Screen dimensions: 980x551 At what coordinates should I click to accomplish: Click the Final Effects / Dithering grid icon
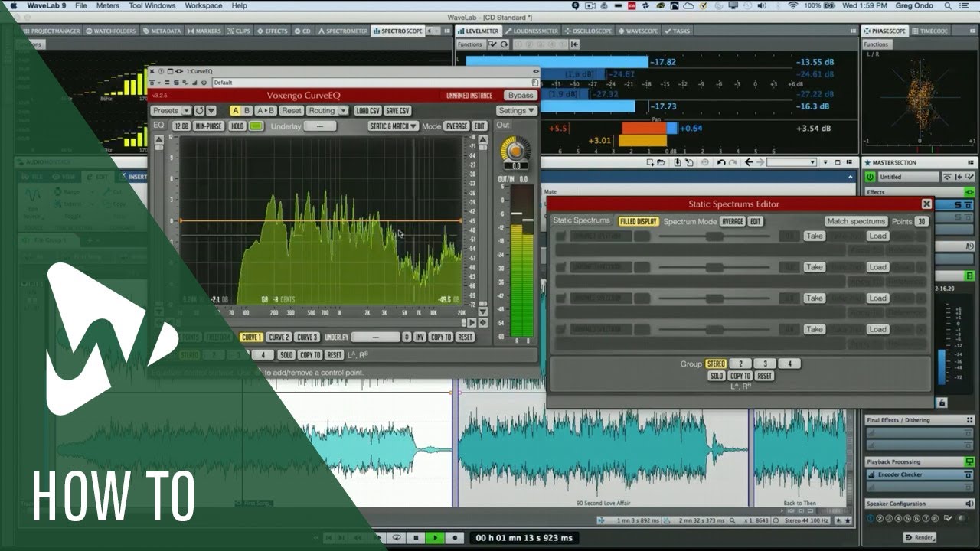[970, 419]
